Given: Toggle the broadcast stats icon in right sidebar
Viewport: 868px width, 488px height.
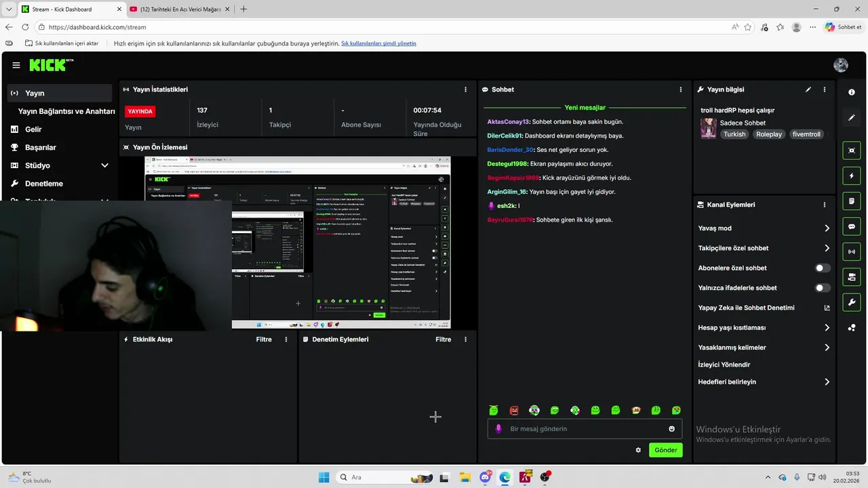Looking at the screenshot, I should (x=852, y=251).
